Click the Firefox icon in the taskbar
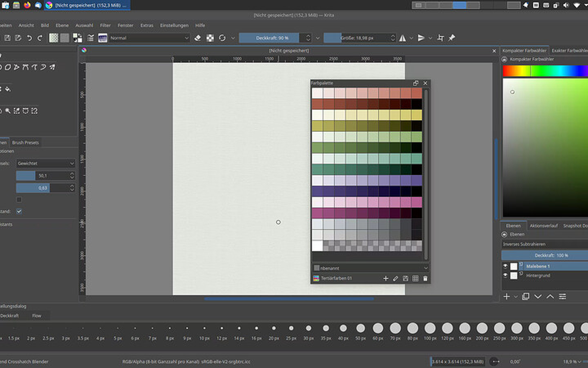This screenshot has height=368, width=588. tap(27, 5)
